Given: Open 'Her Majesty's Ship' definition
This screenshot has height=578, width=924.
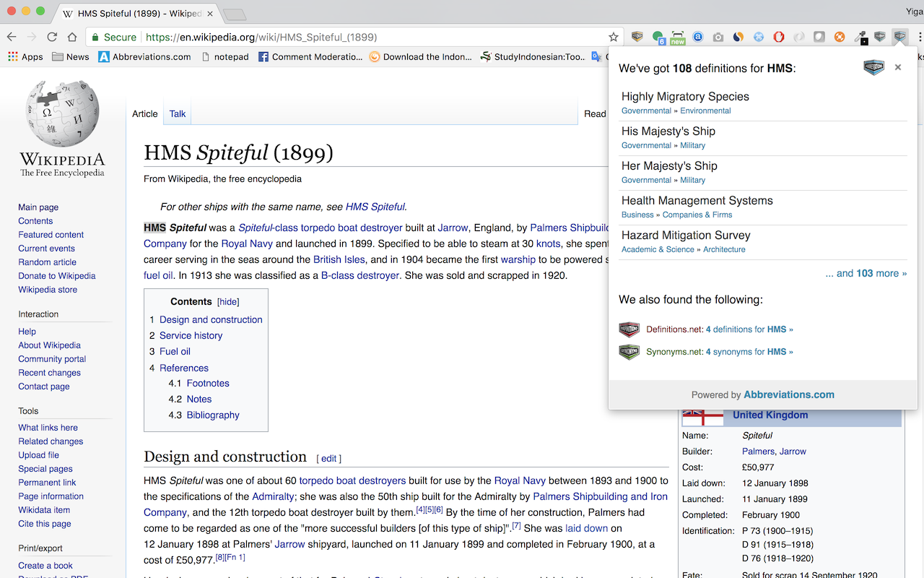Looking at the screenshot, I should click(x=669, y=166).
